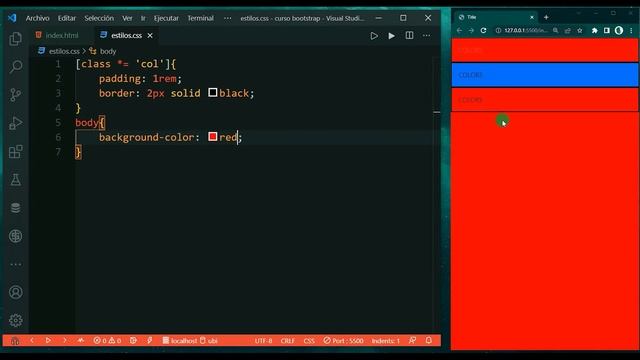
Task: Toggle Live Server on Port 5500
Action: pos(343,340)
